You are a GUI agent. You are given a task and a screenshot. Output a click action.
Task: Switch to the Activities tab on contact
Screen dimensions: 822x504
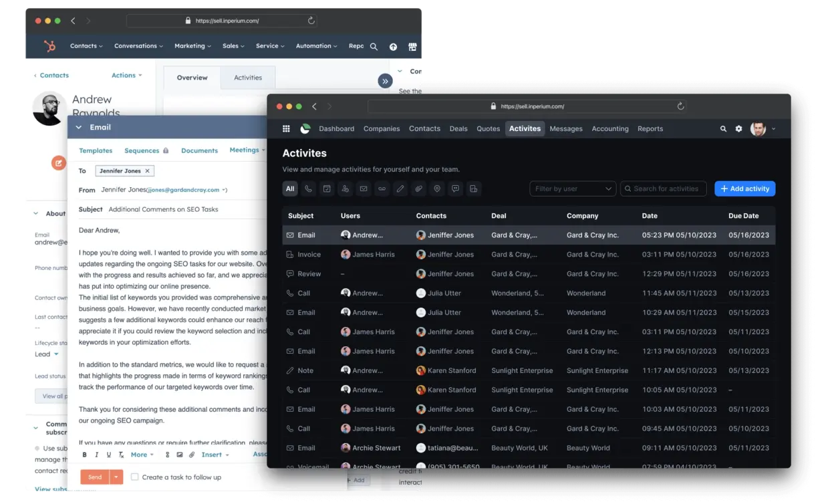(248, 78)
